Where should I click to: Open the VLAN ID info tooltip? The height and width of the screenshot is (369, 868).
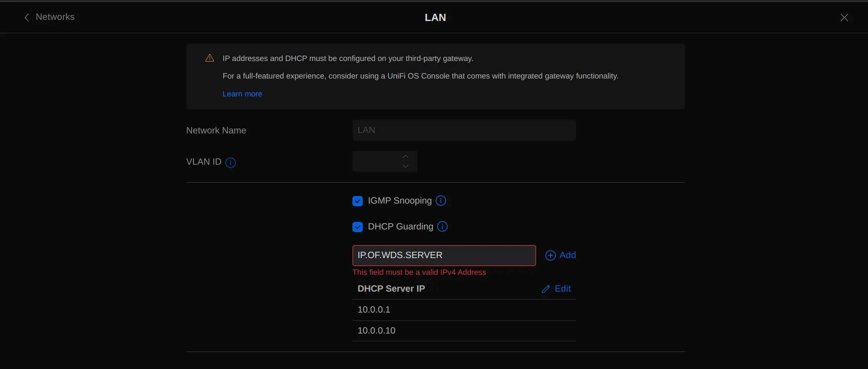231,162
